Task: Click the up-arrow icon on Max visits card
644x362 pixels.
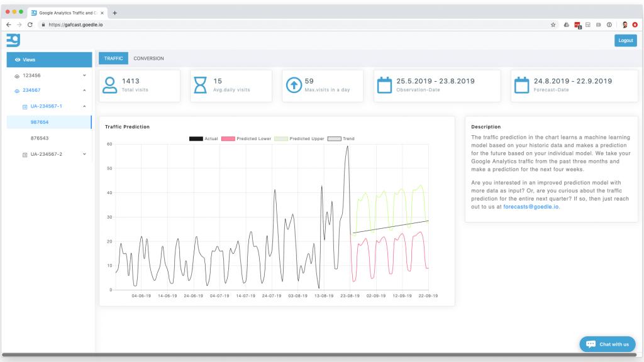Action: click(294, 85)
